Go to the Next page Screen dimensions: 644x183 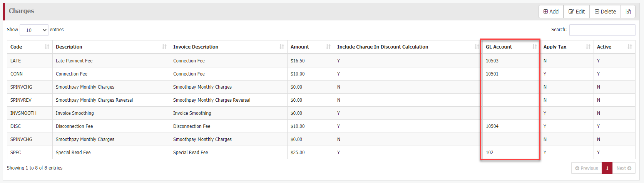point(624,168)
